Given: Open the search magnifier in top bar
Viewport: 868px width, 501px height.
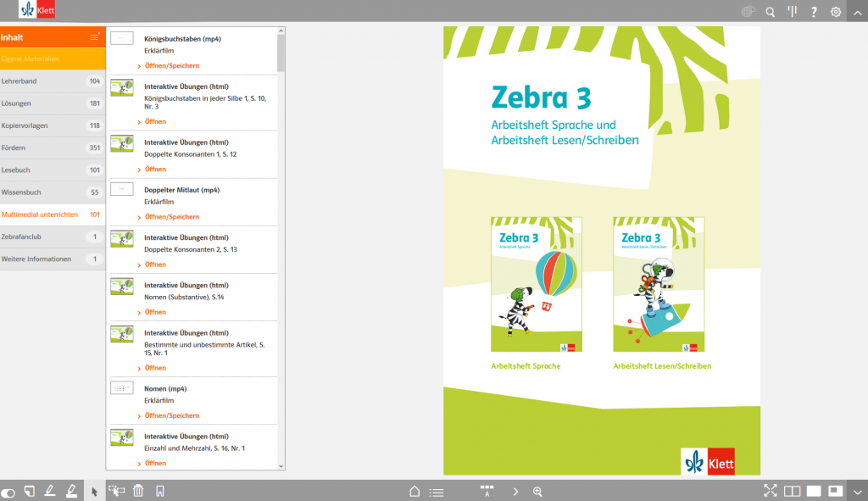Looking at the screenshot, I should coord(770,12).
